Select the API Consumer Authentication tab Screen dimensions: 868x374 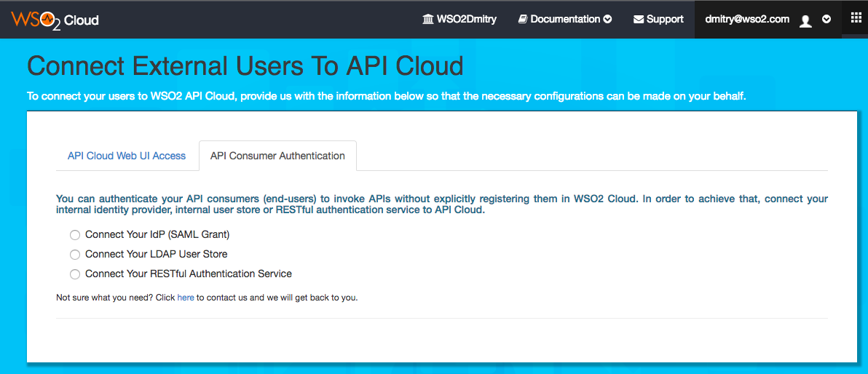pyautogui.click(x=277, y=156)
